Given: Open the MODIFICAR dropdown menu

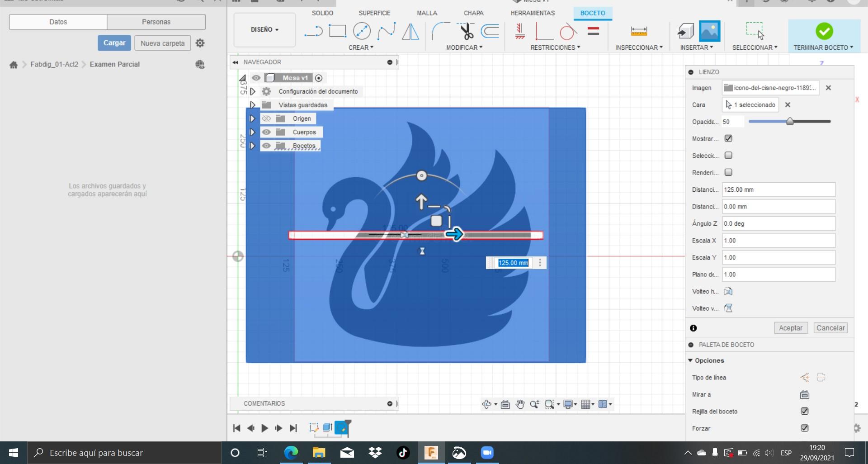Looking at the screenshot, I should [x=464, y=47].
